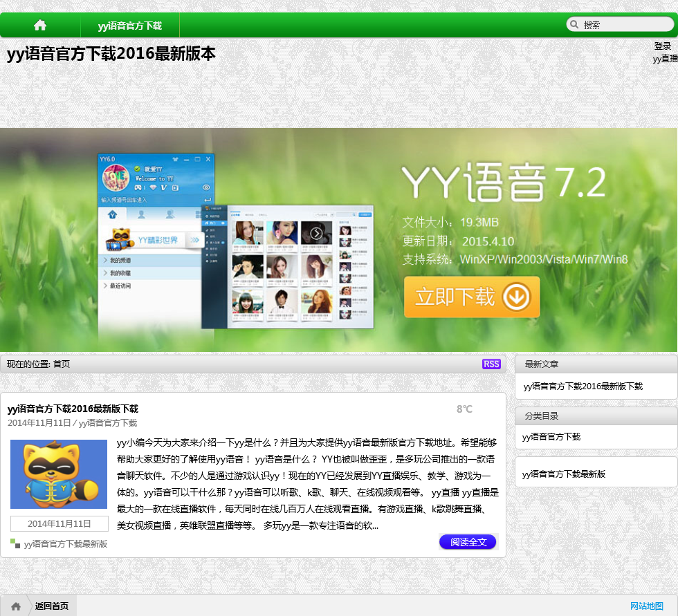Click the search magnifier icon

click(x=574, y=24)
